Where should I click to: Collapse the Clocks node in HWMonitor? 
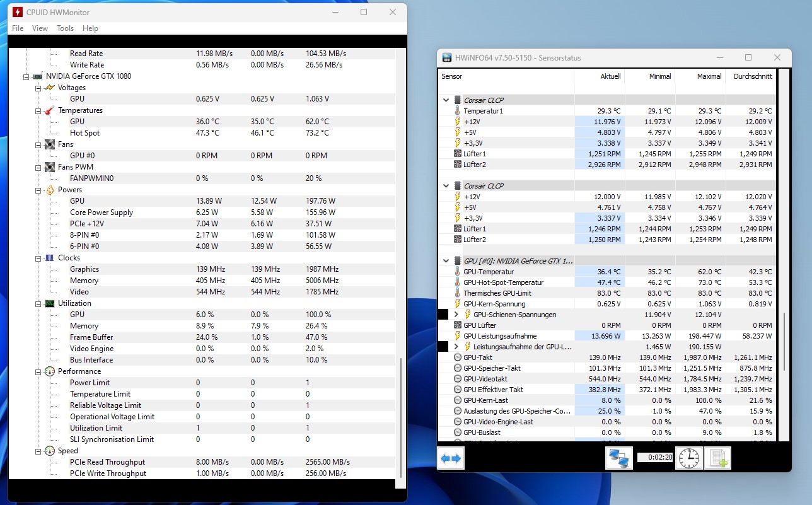[x=38, y=258]
